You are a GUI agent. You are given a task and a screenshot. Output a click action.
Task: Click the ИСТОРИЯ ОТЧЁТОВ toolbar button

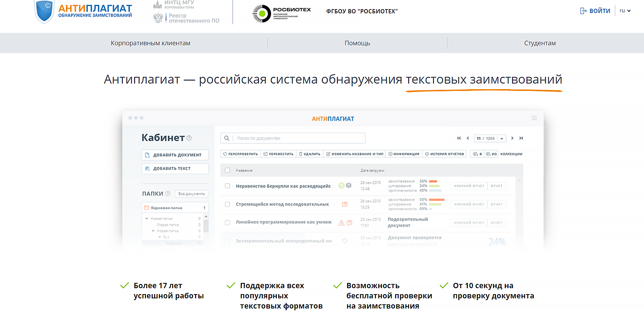444,154
